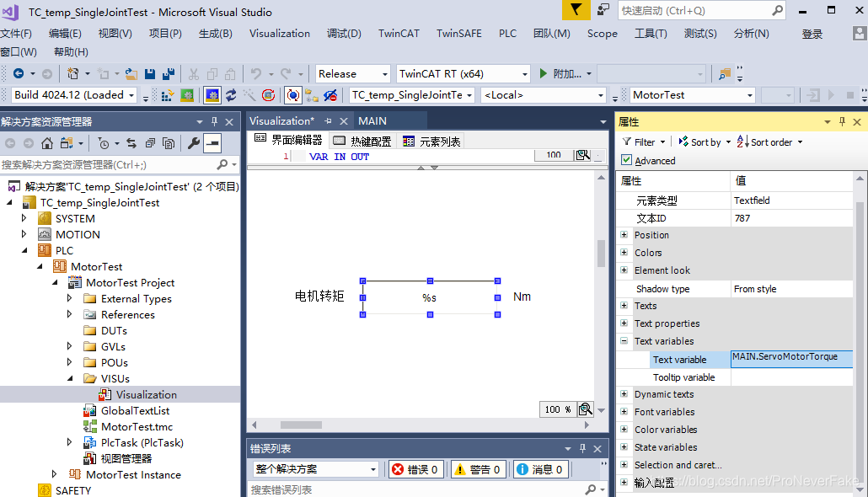Screen dimensions: 868x497
Task: Click the 快速启动 quick launch search box
Action: [x=701, y=10]
